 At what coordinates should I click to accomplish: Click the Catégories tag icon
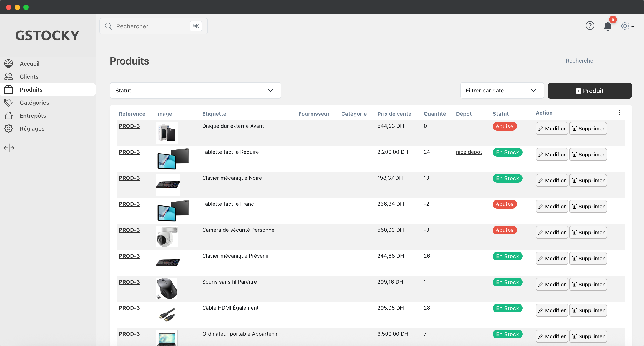click(x=9, y=102)
